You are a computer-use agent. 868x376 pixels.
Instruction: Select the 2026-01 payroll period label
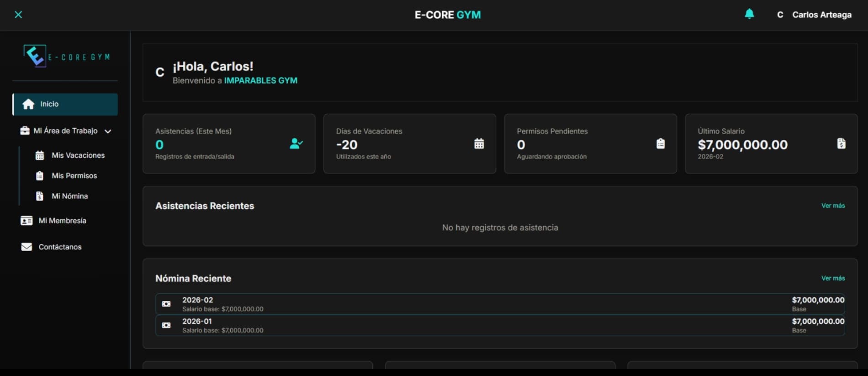click(x=197, y=321)
